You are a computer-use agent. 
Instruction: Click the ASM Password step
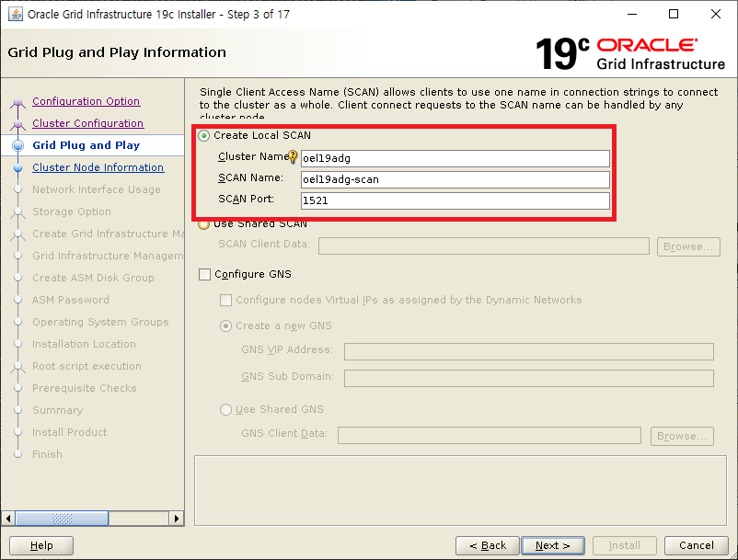[x=71, y=300]
